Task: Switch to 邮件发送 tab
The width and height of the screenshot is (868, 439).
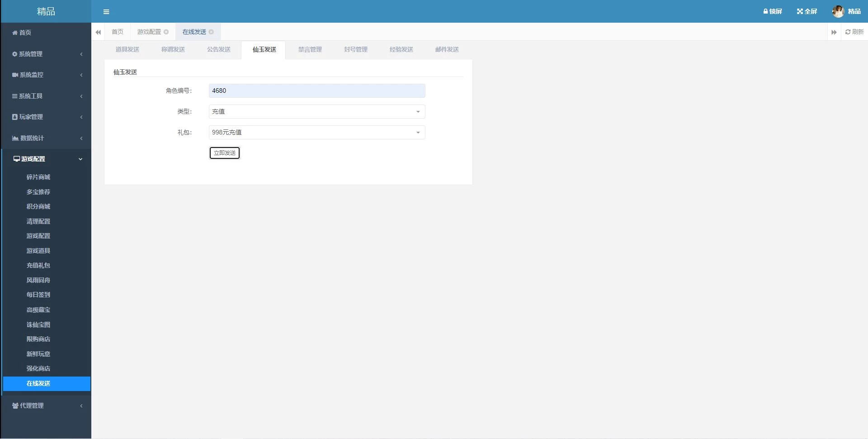Action: click(447, 50)
